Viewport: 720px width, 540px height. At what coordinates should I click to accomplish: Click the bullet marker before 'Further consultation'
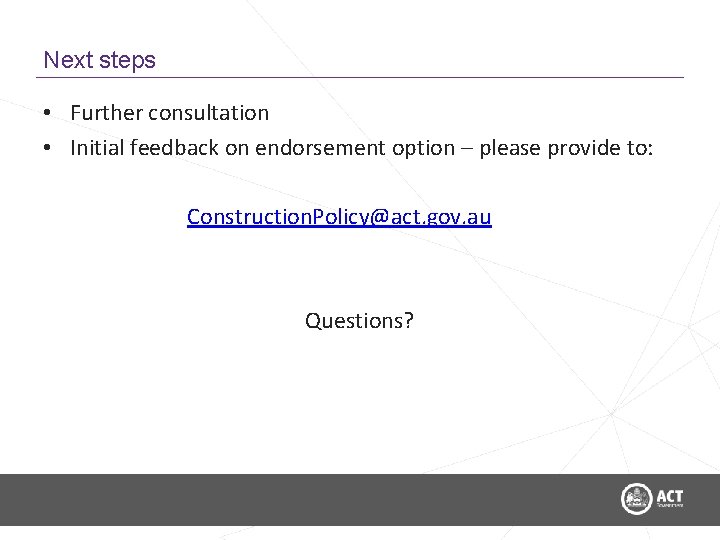click(x=48, y=113)
